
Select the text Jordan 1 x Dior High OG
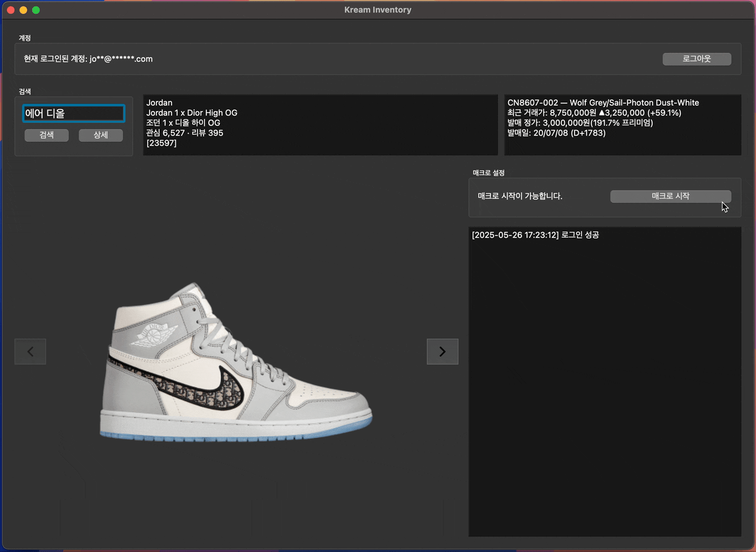(x=192, y=113)
